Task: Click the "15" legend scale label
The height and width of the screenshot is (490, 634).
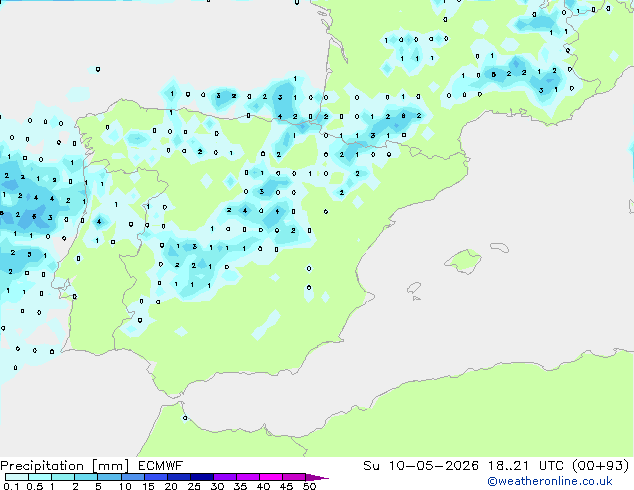Action: (x=148, y=486)
